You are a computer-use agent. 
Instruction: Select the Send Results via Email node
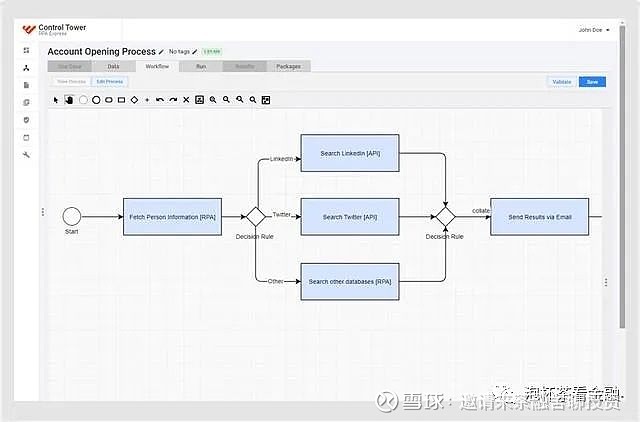pyautogui.click(x=540, y=217)
